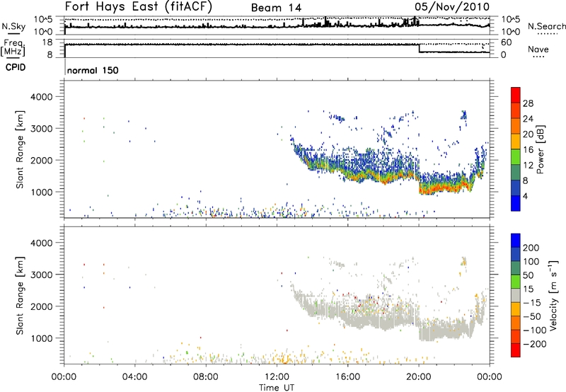Click the 1000 tick on velocity panel
Screen dimensions: 566x392
[42, 338]
